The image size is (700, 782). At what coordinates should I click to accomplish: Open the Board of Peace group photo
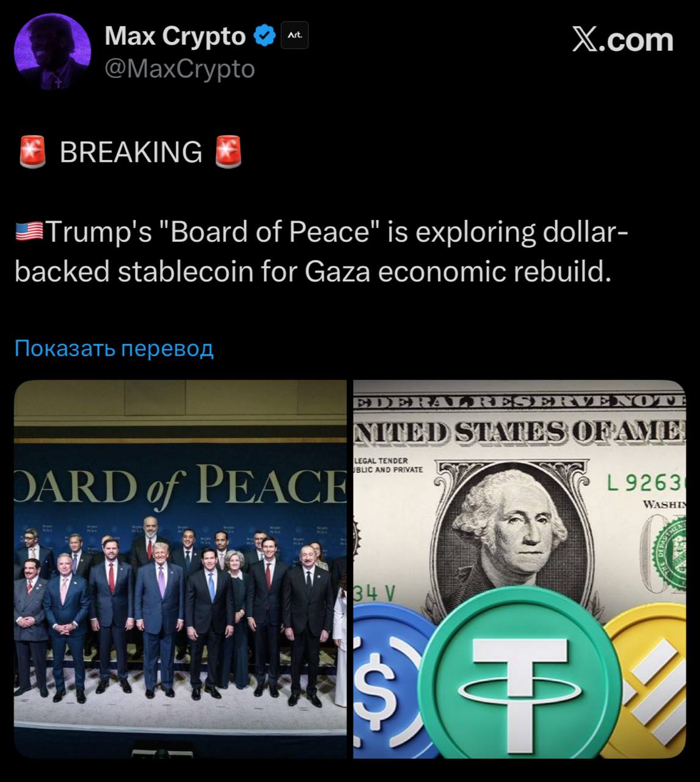180,569
